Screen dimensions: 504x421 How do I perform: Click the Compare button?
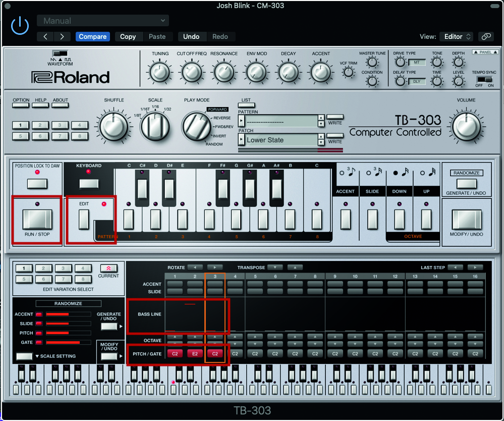click(x=92, y=37)
